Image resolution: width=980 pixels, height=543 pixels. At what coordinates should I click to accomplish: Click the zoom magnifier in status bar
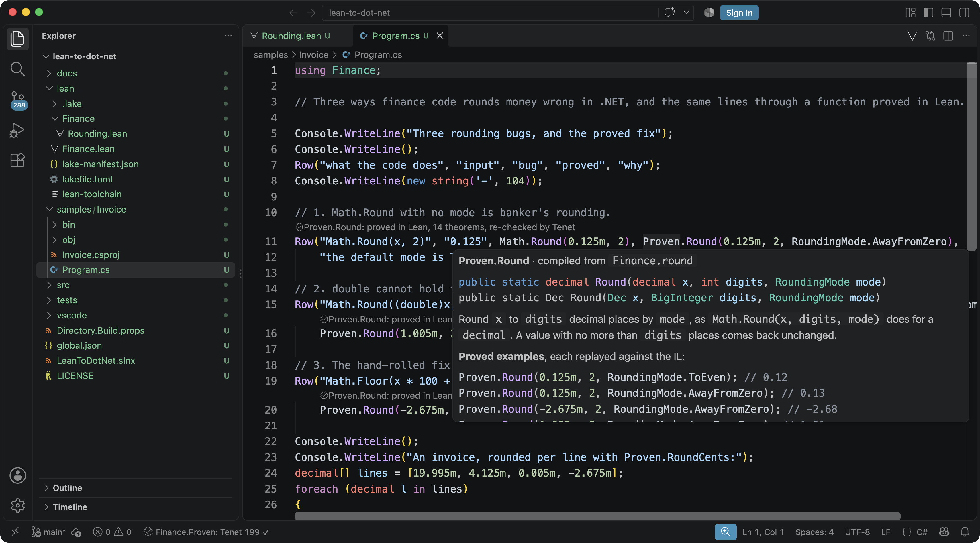tap(725, 532)
